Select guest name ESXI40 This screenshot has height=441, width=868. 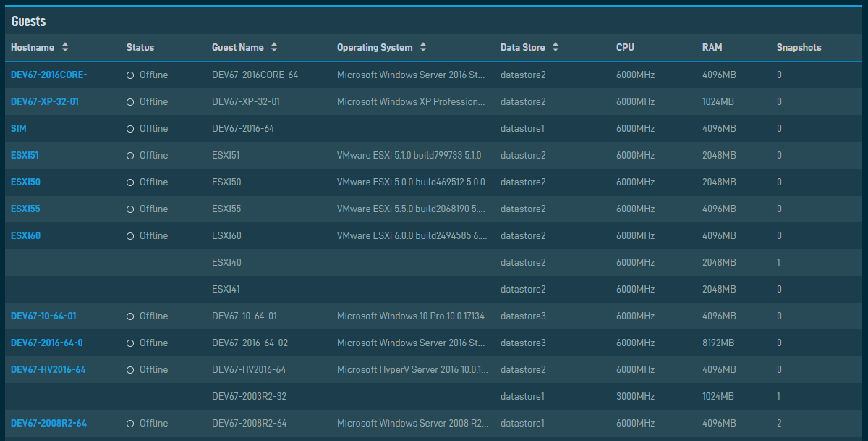[x=226, y=262]
